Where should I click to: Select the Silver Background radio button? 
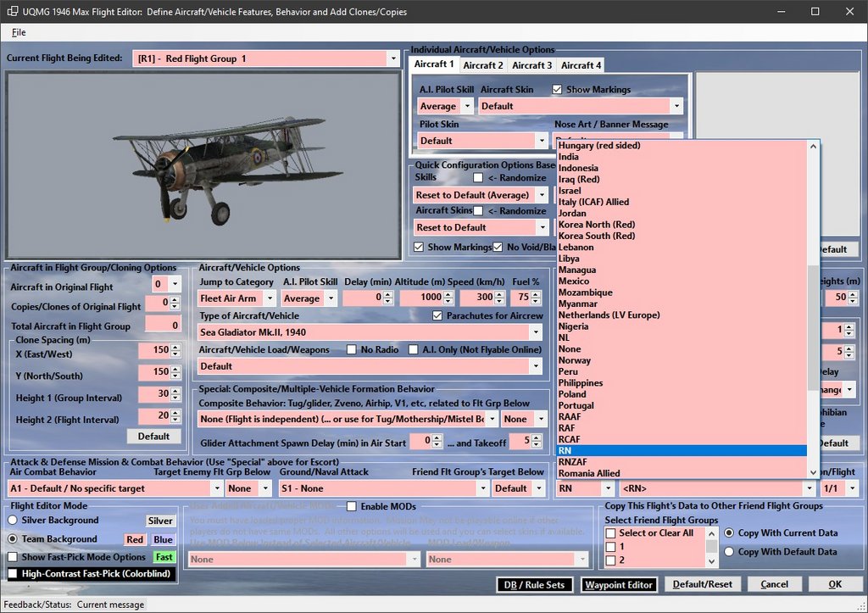(13, 520)
